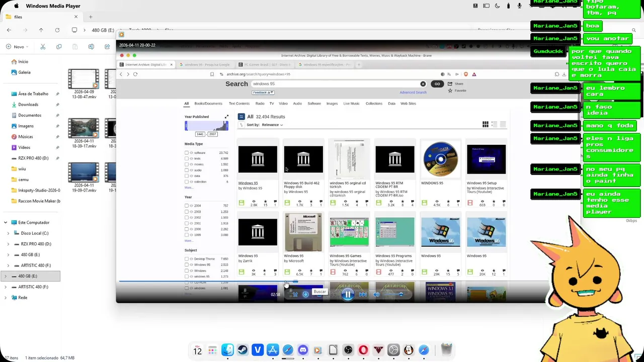
Task: Open Opera from the dock
Action: click(x=363, y=350)
